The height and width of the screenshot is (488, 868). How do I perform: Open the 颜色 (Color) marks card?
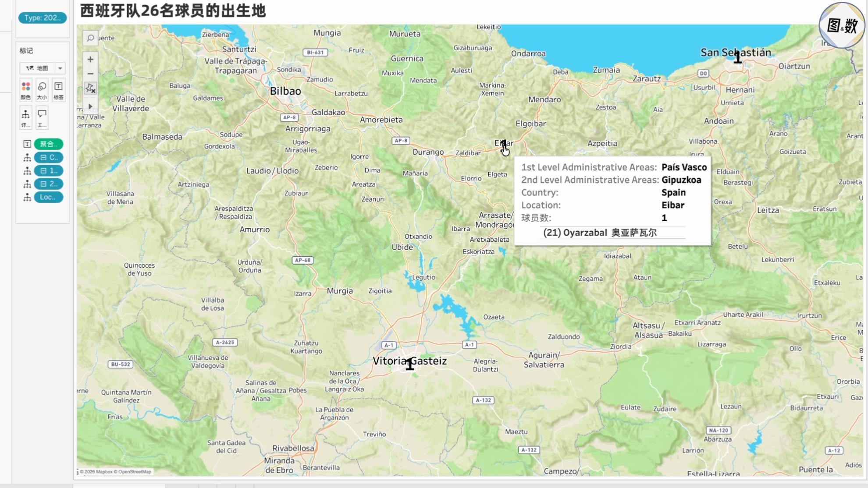[x=26, y=90]
